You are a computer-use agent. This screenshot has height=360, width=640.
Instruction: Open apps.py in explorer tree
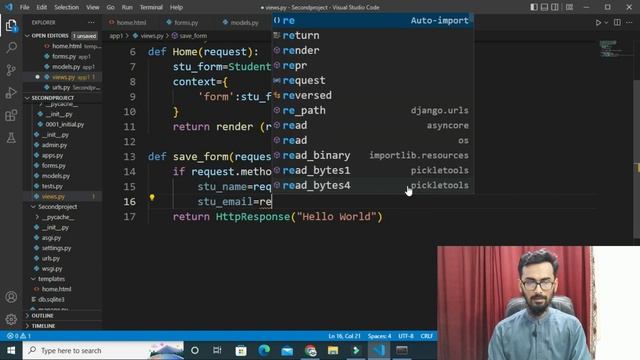coord(52,156)
